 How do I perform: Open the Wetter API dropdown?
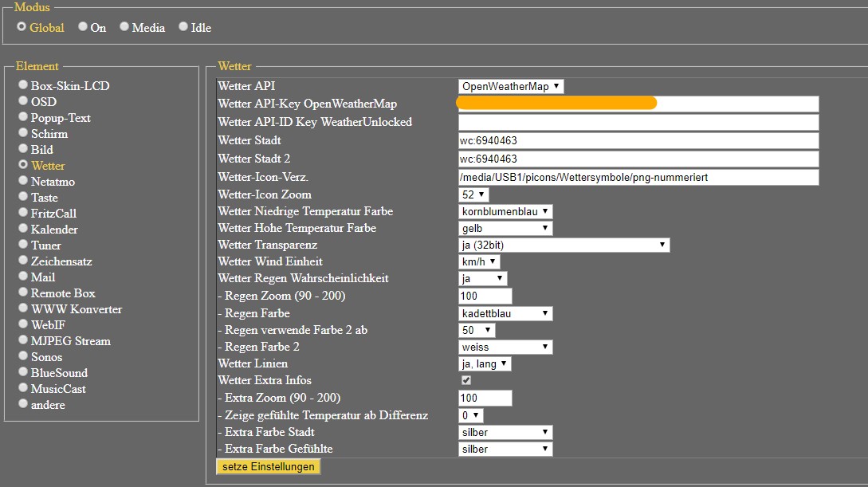click(511, 86)
